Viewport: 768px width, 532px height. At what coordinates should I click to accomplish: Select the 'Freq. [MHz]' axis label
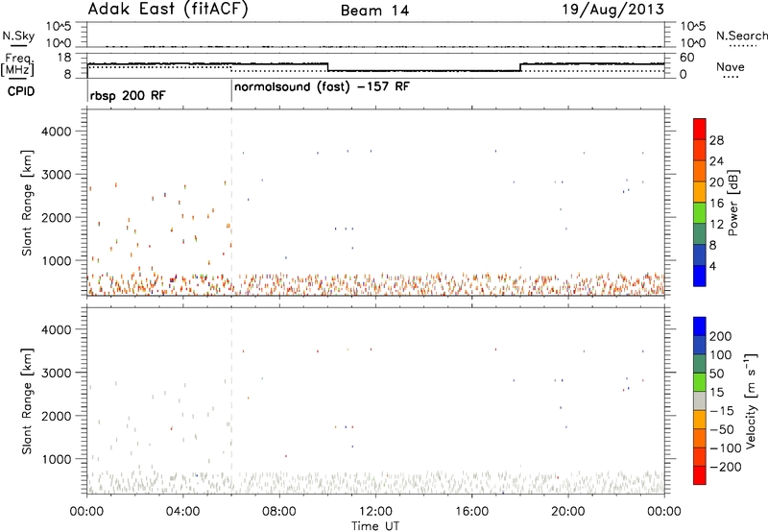(18, 64)
